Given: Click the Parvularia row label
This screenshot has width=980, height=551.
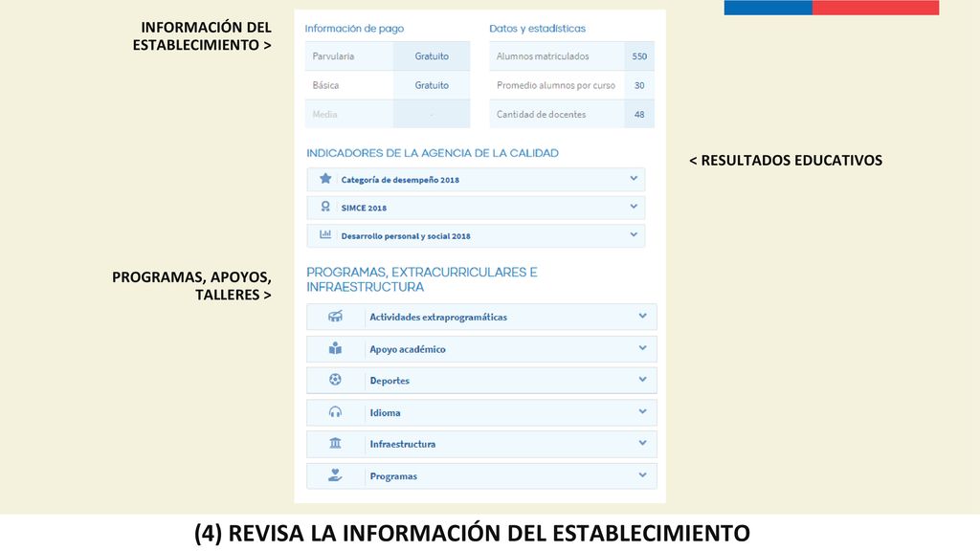Looking at the screenshot, I should [333, 56].
